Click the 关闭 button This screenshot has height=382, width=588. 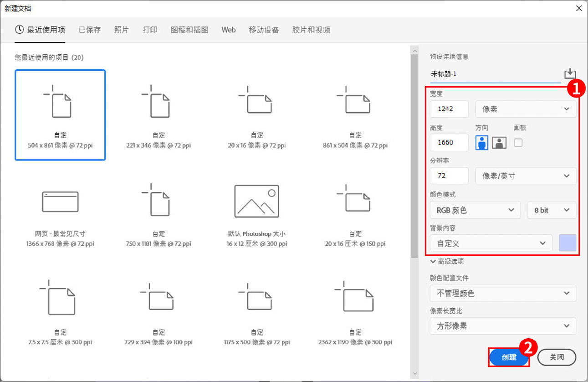(x=557, y=357)
